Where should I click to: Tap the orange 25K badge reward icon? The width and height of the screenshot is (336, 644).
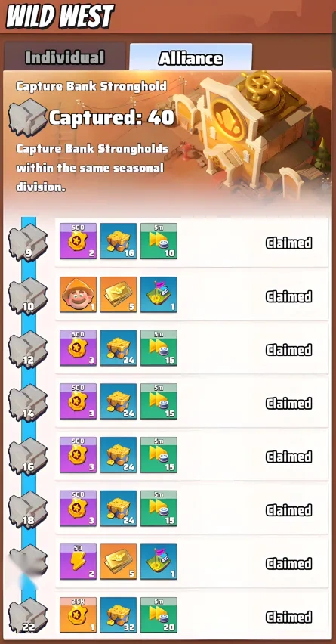pos(78,615)
